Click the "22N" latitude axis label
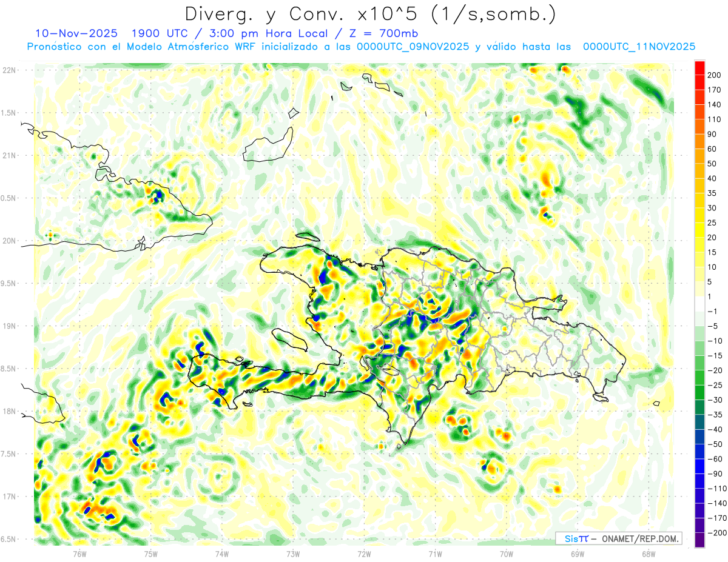Screen dimensions: 728x562 tap(9, 70)
